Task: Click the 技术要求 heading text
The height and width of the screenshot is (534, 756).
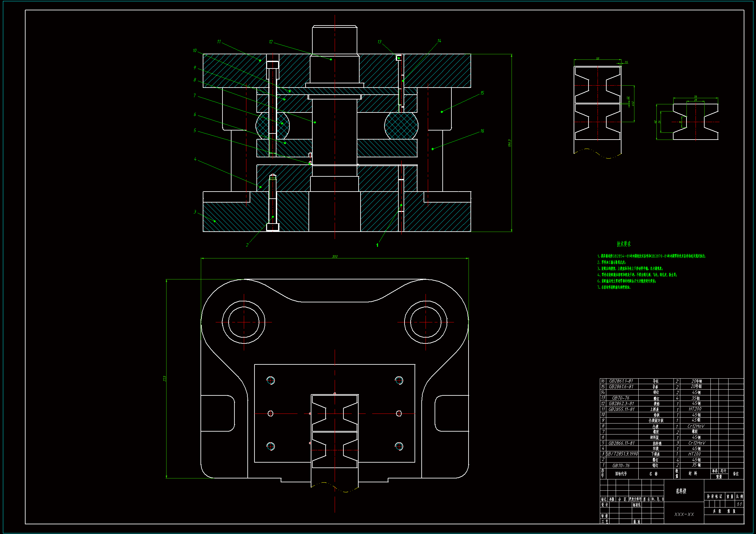Action: tap(624, 244)
